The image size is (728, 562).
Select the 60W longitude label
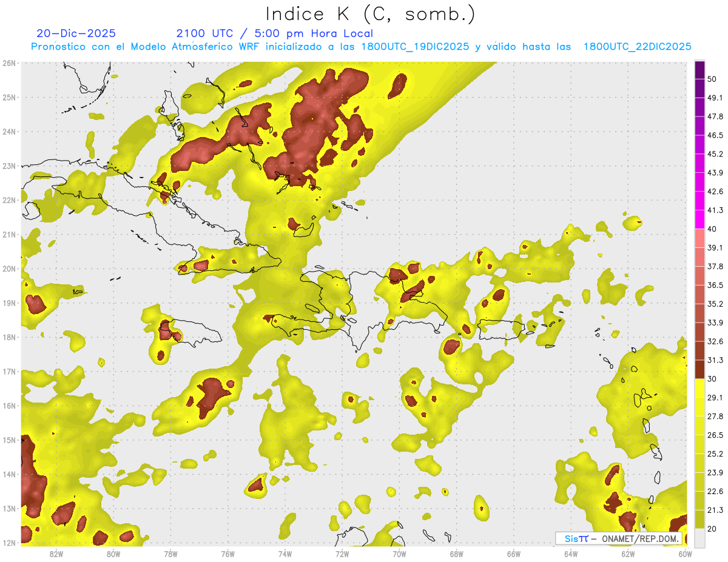(686, 554)
